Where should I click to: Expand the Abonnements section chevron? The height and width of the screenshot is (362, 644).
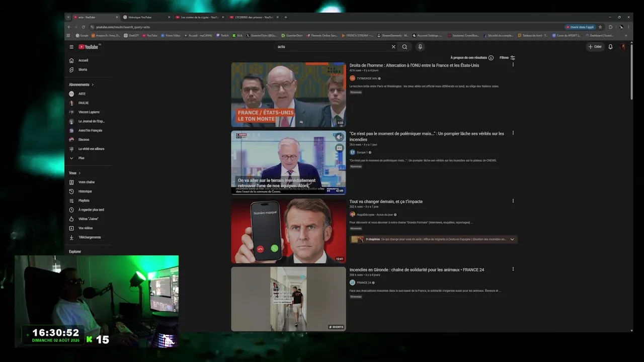click(x=93, y=84)
